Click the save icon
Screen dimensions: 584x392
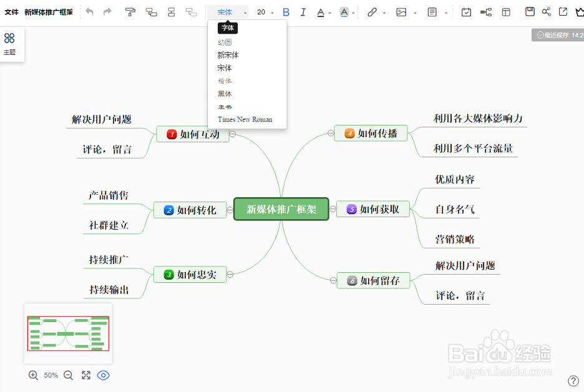529,11
